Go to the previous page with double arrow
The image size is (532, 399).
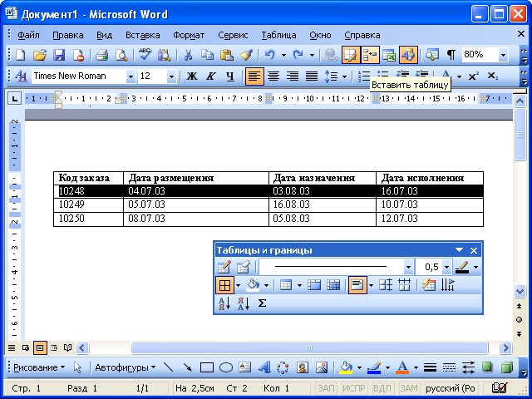(519, 306)
